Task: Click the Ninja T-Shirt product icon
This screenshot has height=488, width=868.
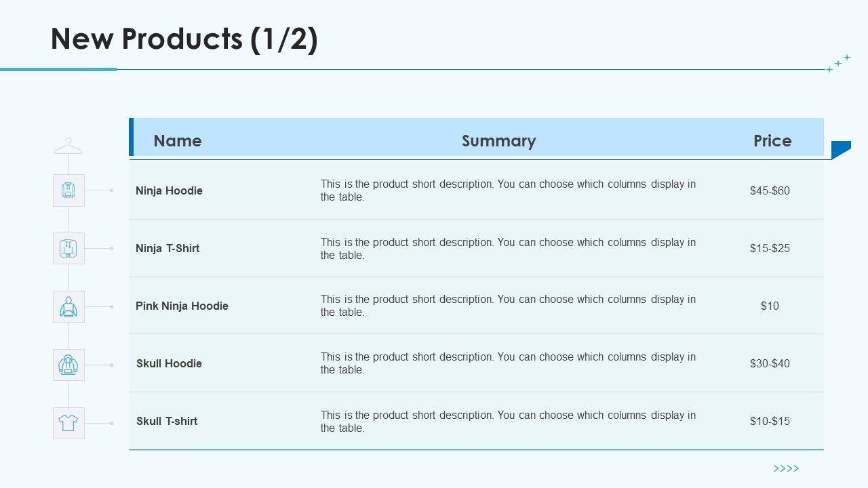Action: [x=68, y=249]
